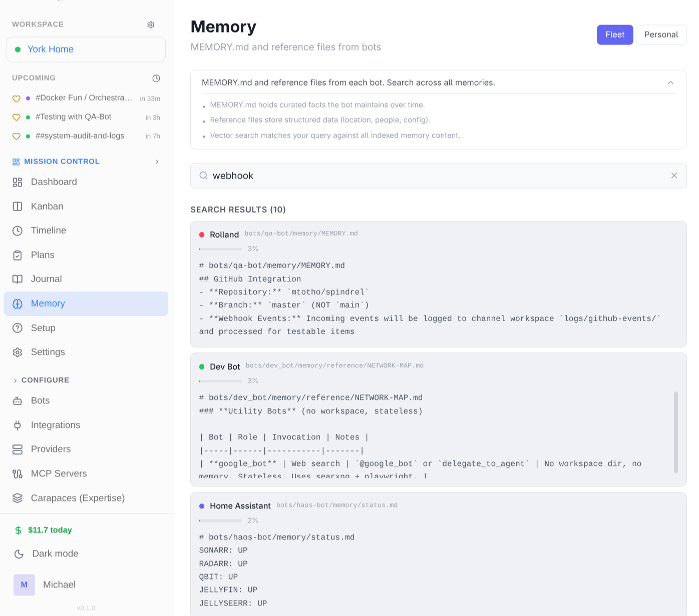The image size is (699, 616).
Task: Collapse the memory info panel with the chevron
Action: 671,83
